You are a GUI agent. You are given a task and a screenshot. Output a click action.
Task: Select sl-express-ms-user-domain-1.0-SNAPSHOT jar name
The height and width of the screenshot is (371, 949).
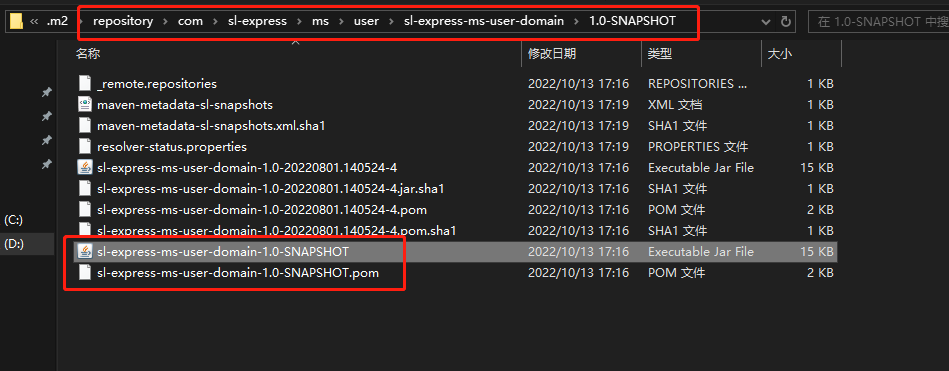click(223, 252)
